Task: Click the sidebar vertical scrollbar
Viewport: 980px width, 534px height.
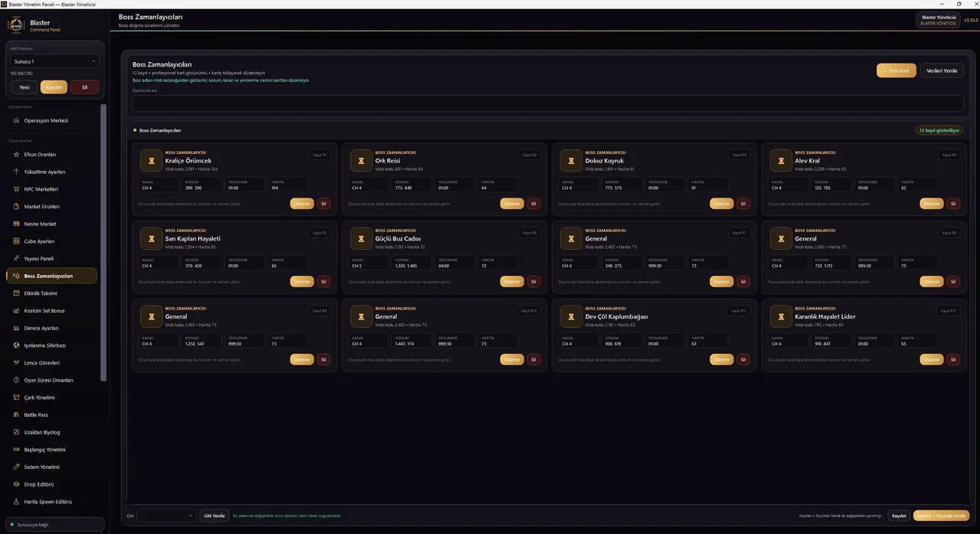Action: point(103,241)
